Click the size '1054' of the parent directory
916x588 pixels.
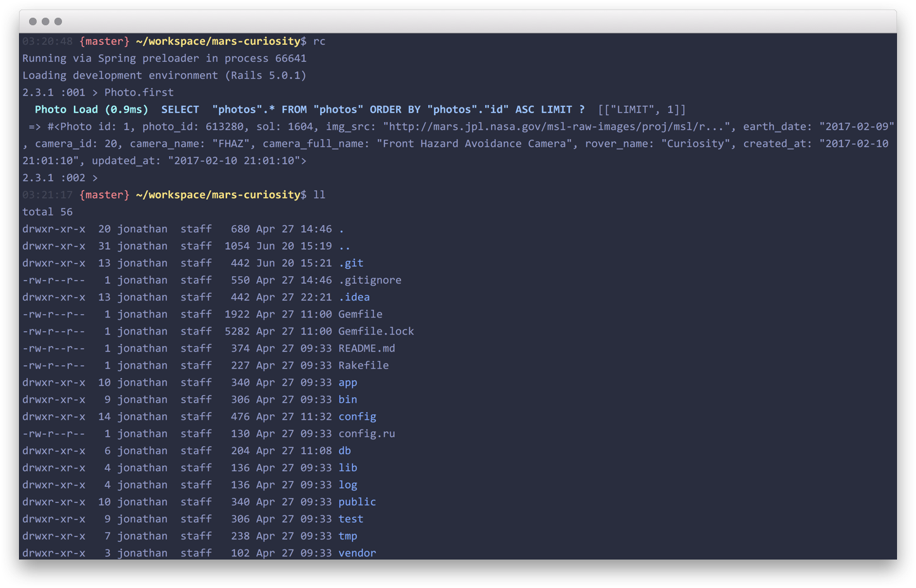[237, 246]
